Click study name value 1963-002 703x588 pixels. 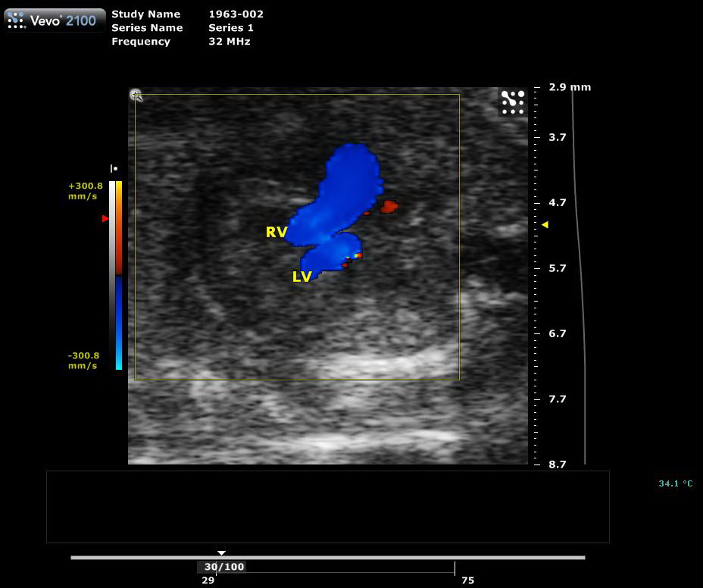(236, 14)
